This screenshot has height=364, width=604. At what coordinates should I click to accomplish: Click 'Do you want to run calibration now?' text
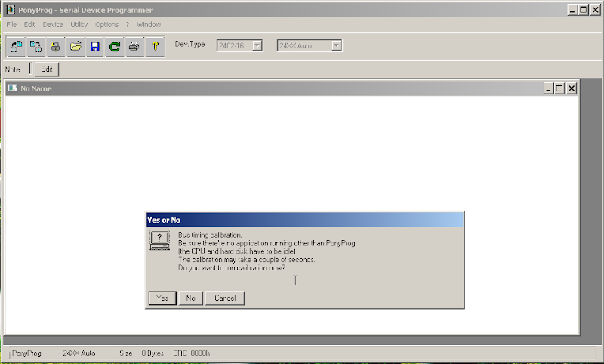(232, 268)
